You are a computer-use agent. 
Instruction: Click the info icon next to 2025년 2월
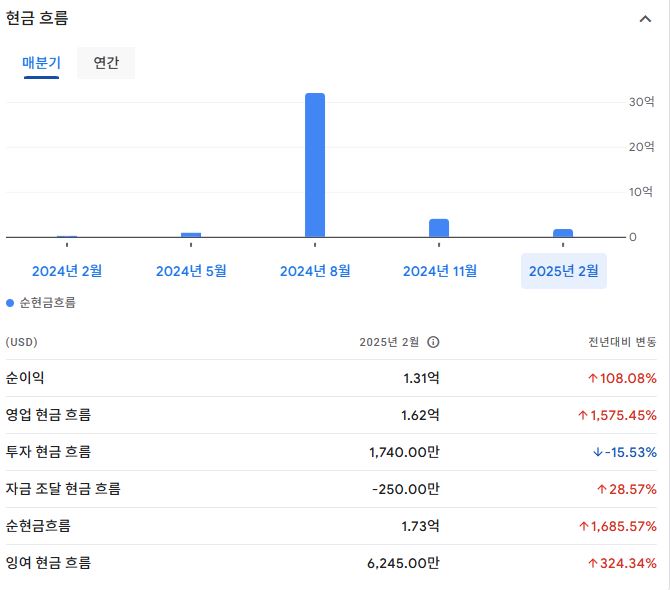click(x=433, y=342)
